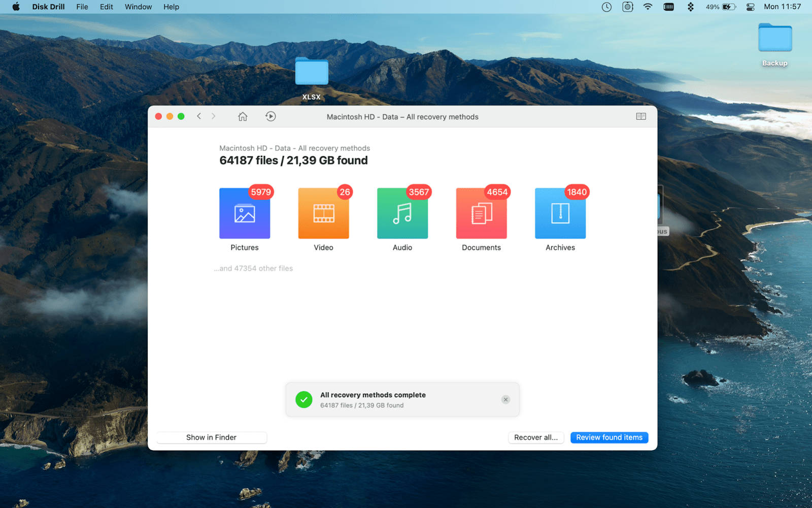Click Review found items button
812x508 pixels.
pos(609,437)
